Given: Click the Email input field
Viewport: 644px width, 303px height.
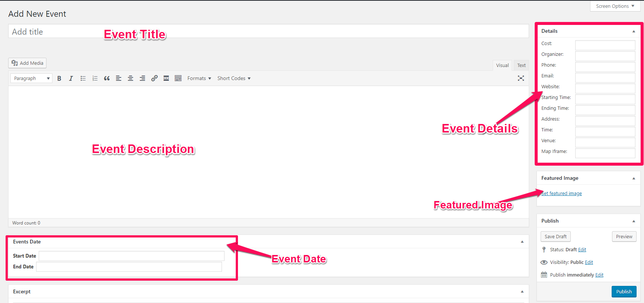Looking at the screenshot, I should point(605,77).
